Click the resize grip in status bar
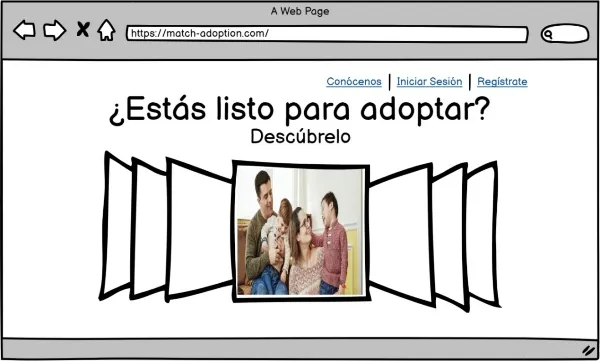This screenshot has height=361, width=600. (589, 350)
